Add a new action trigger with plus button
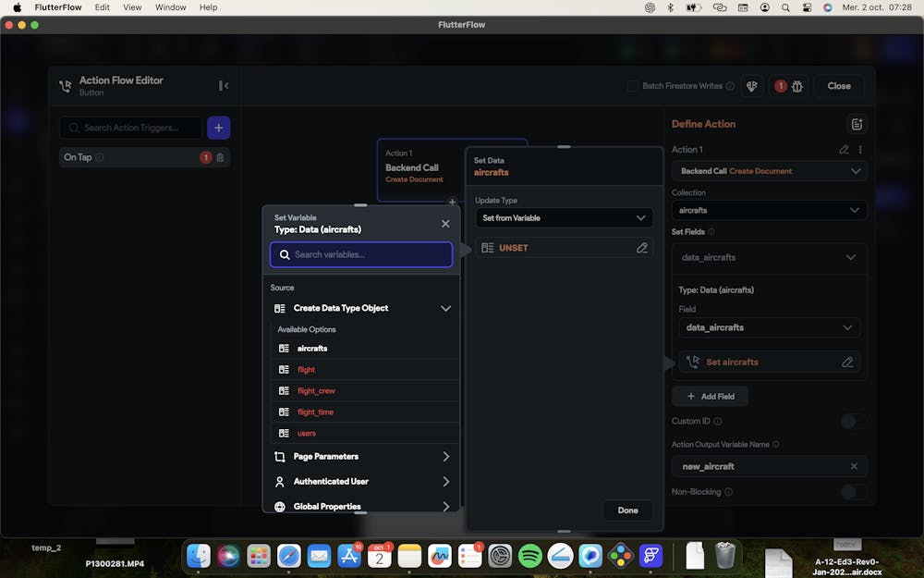Viewport: 924px width, 578px height. point(219,128)
